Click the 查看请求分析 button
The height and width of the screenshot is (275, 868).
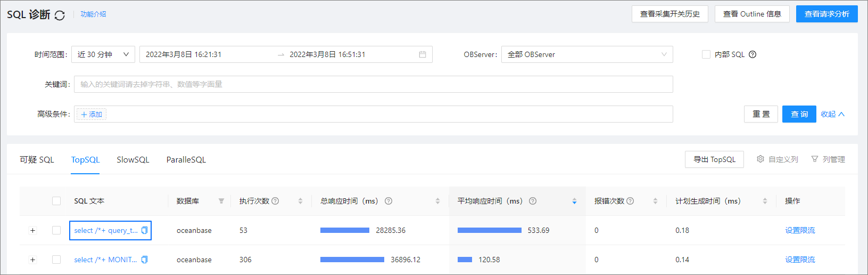[x=826, y=14]
